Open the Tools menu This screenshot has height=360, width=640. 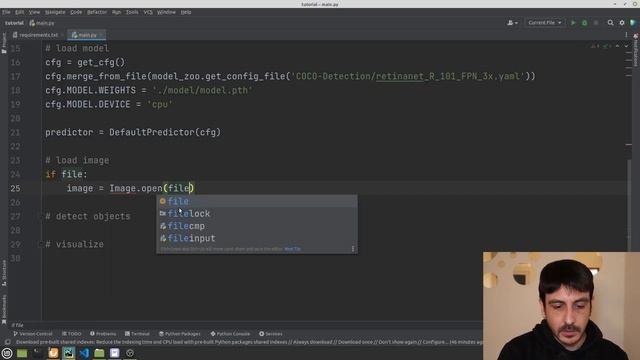132,12
